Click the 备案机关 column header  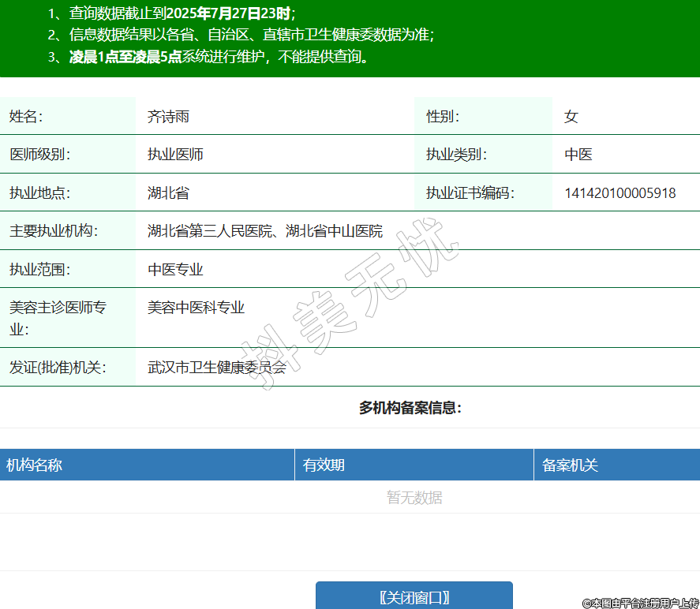570,465
